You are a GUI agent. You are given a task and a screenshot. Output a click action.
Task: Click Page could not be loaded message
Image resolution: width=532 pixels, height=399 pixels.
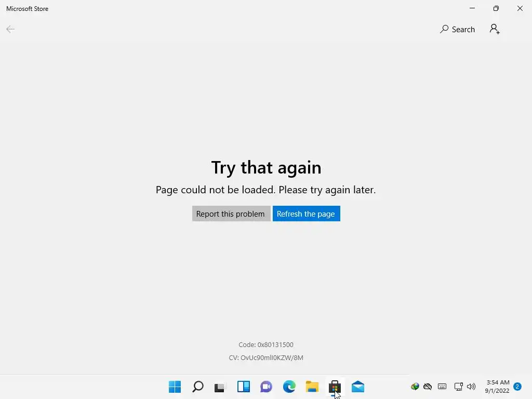click(265, 190)
